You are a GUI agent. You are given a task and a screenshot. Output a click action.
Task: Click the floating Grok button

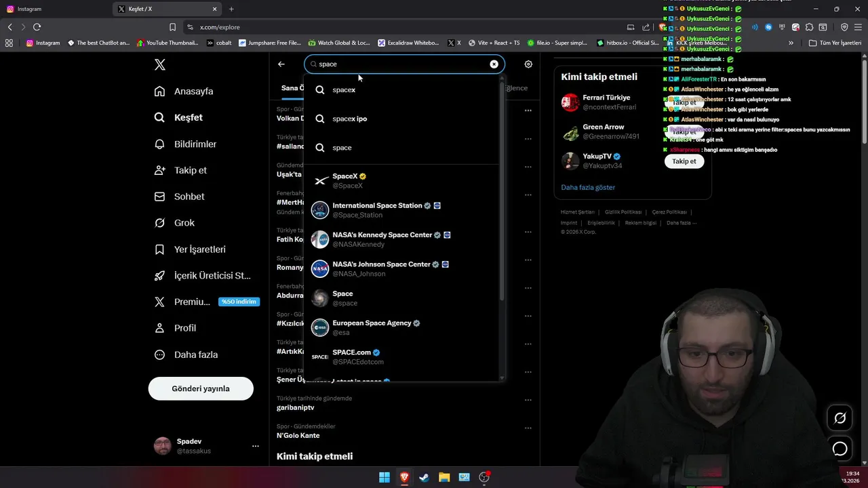pos(840,418)
